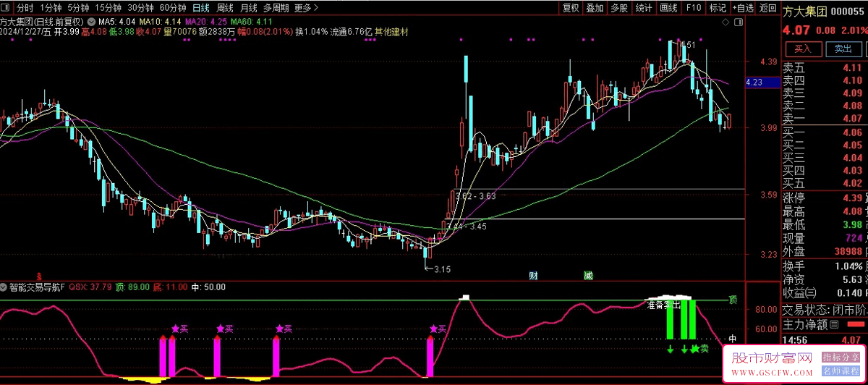868x385 pixels.
Task: Open the 统计 statistics tool
Action: pos(643,8)
